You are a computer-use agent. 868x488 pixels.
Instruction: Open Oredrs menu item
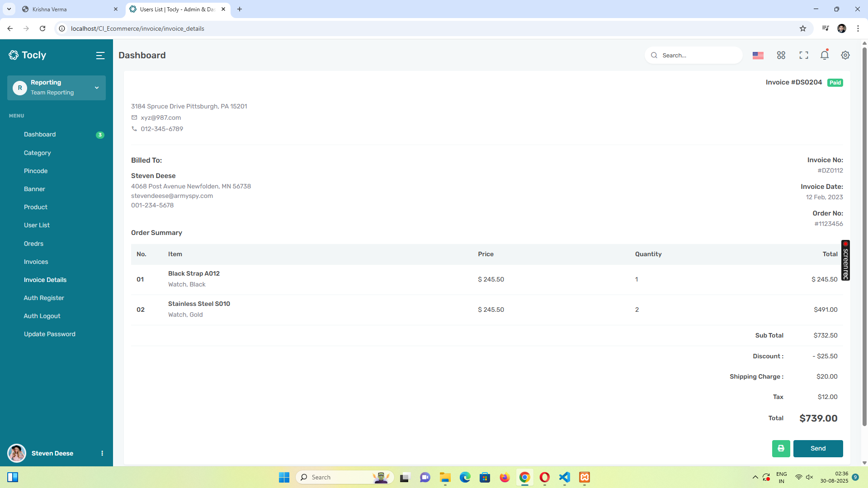(x=33, y=244)
